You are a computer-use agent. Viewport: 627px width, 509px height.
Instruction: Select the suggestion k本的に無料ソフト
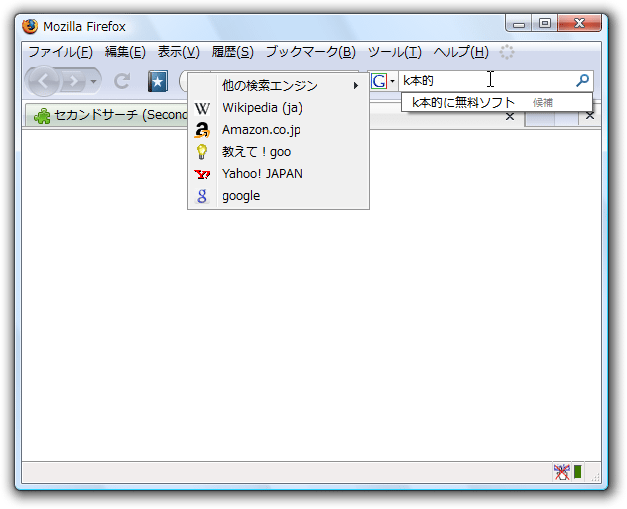pyautogui.click(x=497, y=102)
